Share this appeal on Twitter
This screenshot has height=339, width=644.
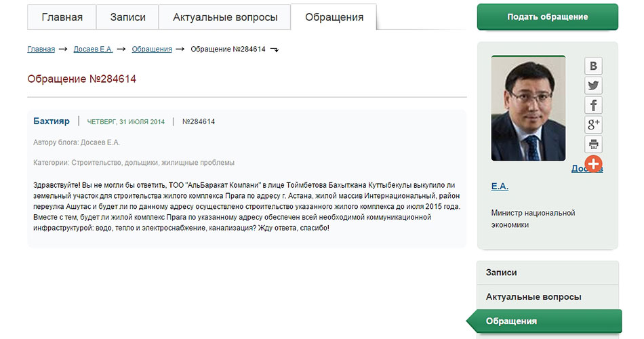[594, 85]
